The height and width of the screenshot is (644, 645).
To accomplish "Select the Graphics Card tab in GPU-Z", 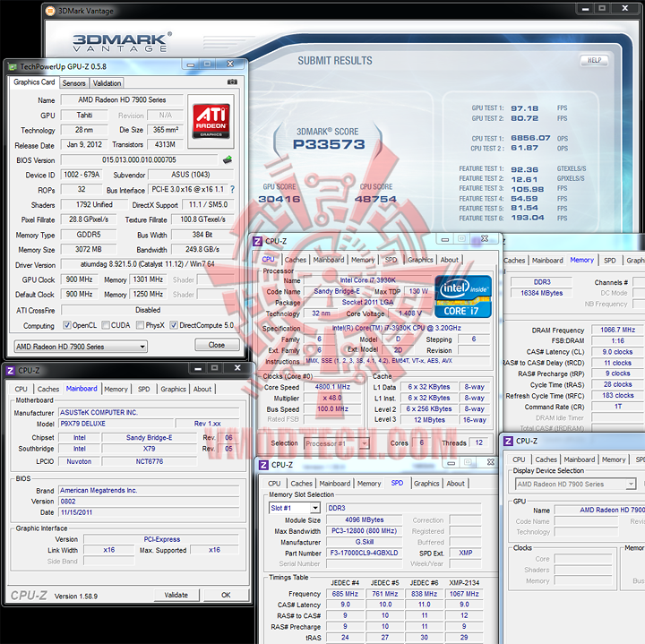I will click(34, 82).
